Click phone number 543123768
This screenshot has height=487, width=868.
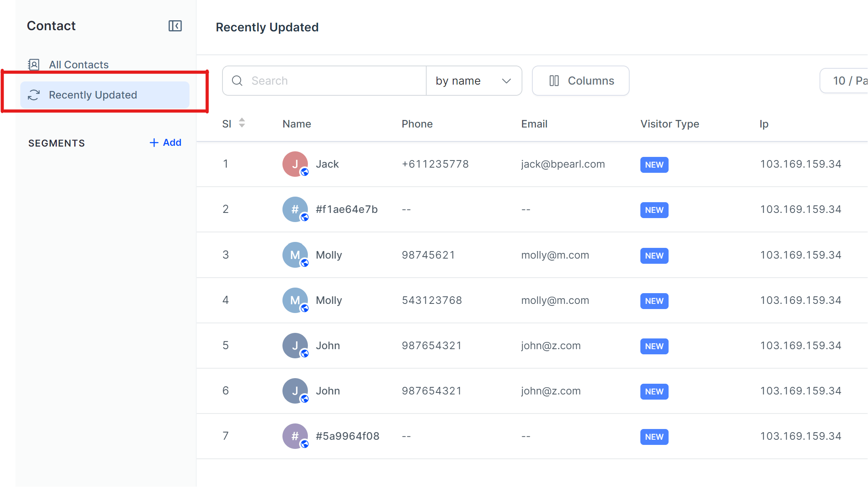(x=432, y=300)
